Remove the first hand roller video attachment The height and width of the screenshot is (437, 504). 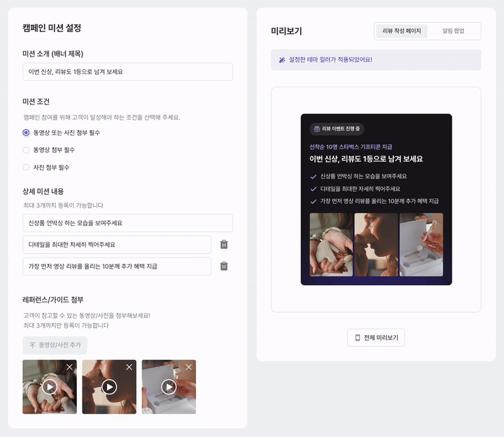[x=69, y=367]
